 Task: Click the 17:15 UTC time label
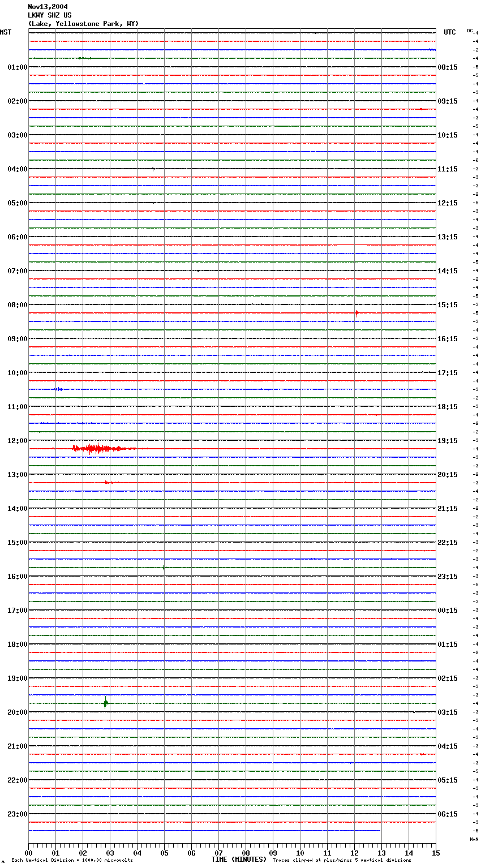pyautogui.click(x=448, y=373)
